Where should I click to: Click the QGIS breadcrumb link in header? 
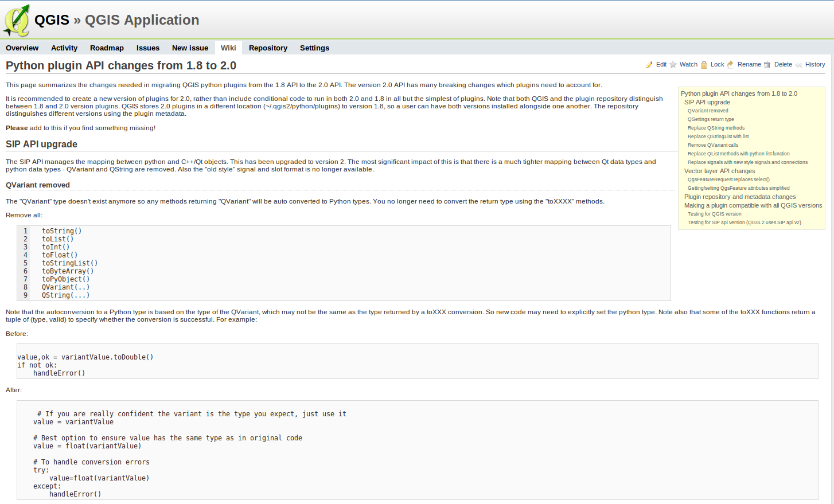point(52,20)
